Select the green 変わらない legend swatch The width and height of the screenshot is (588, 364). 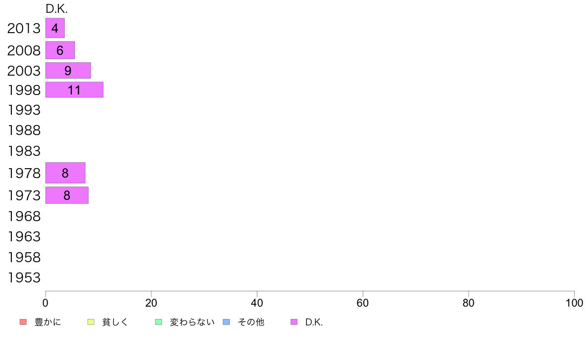click(x=158, y=322)
